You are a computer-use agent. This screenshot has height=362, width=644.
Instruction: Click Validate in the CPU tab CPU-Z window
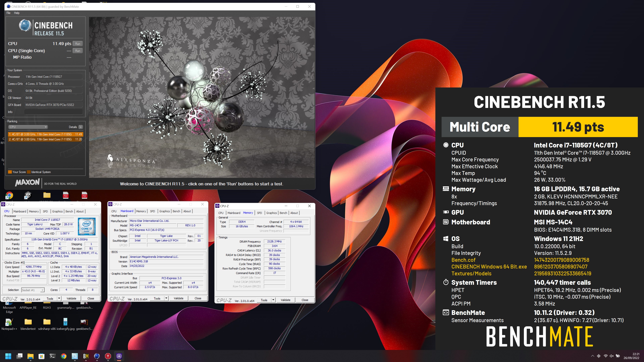click(71, 298)
